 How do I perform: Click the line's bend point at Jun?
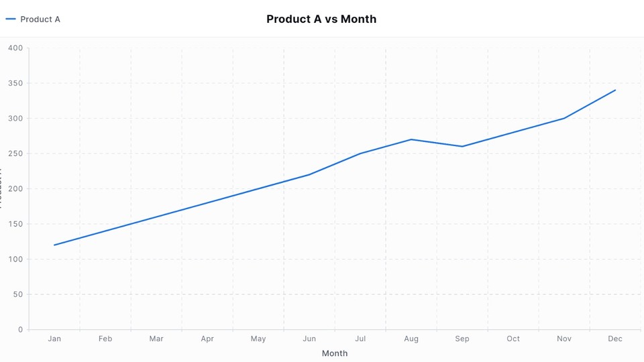click(x=309, y=174)
